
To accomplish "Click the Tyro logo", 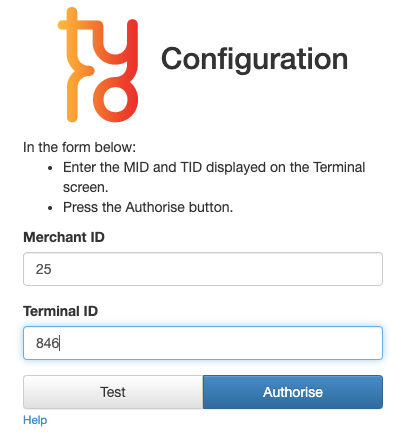I will coord(98,65).
